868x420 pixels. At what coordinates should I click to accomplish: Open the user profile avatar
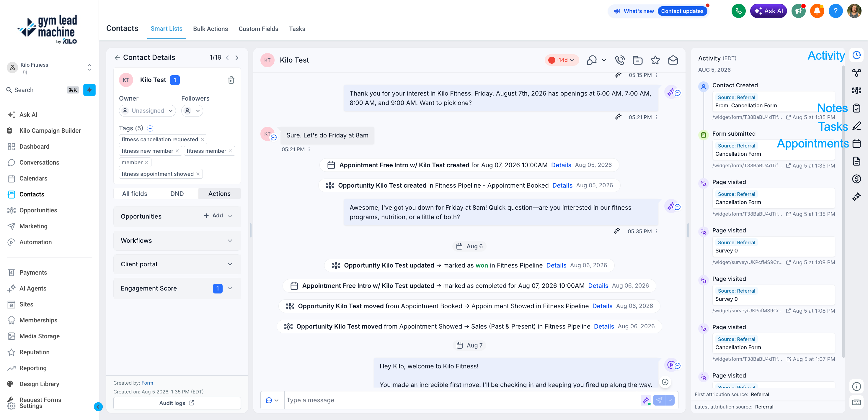(854, 11)
